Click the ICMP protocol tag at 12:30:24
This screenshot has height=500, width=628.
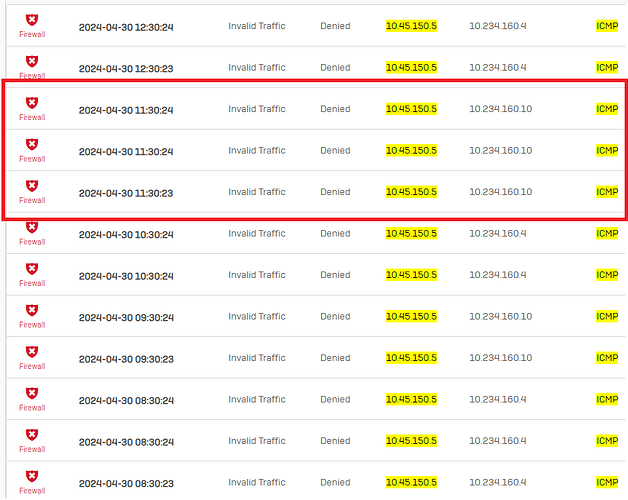[607, 26]
